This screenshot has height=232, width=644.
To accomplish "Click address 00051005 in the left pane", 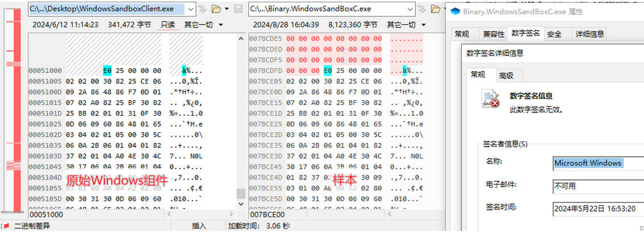I will pos(45,82).
